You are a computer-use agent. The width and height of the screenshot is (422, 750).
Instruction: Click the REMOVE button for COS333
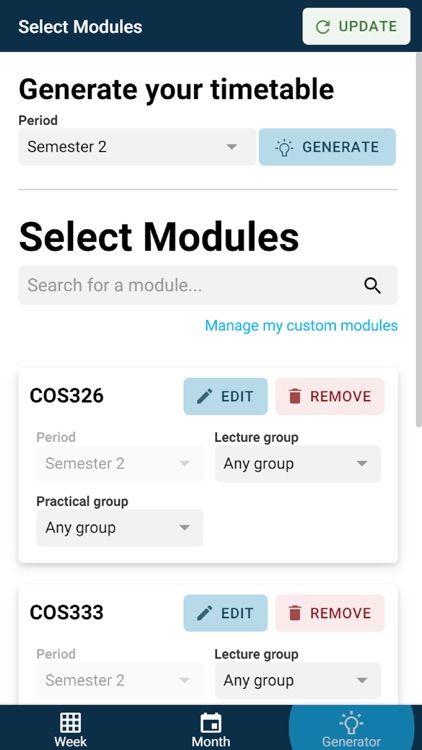[x=330, y=613]
